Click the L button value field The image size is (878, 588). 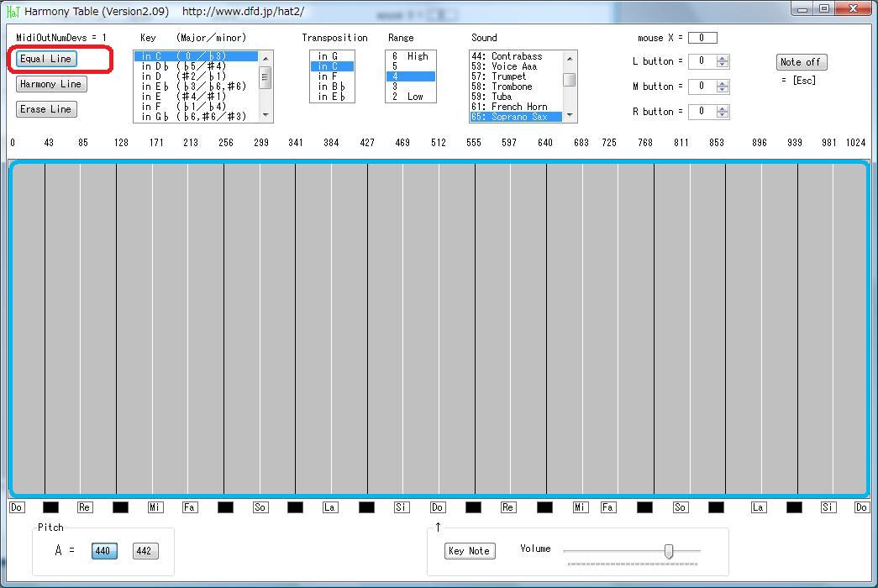[x=702, y=61]
